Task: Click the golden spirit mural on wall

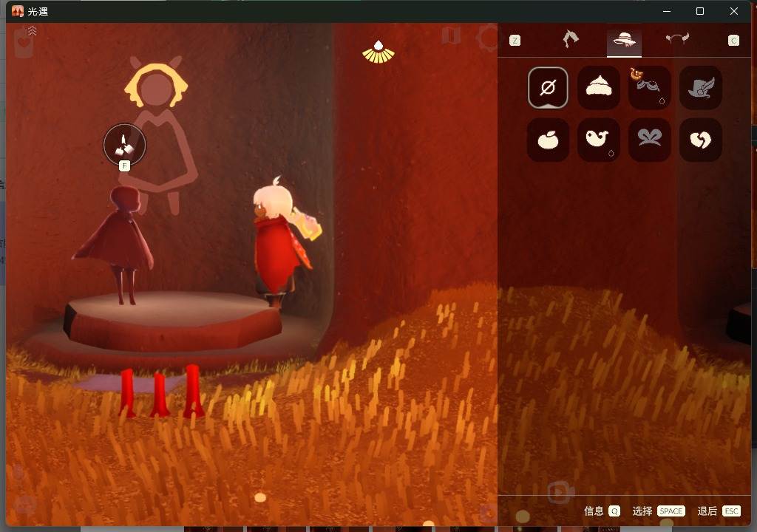Action: point(158,135)
